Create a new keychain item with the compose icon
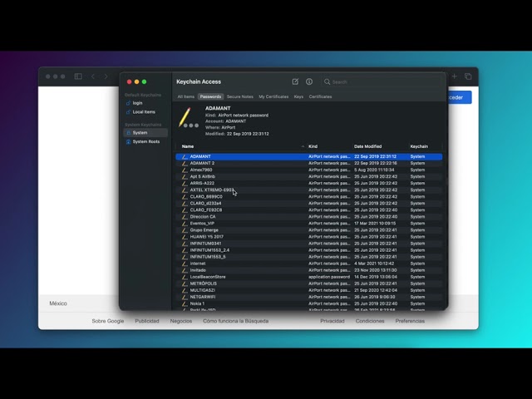Screen dimensions: 532x399 coord(295,81)
